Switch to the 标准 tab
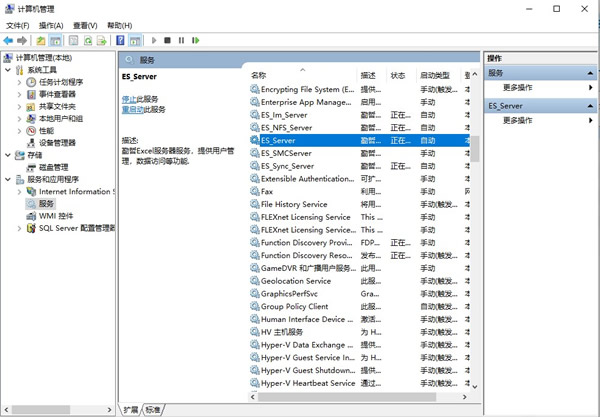Viewport: 600px width, 417px height. pos(153,409)
